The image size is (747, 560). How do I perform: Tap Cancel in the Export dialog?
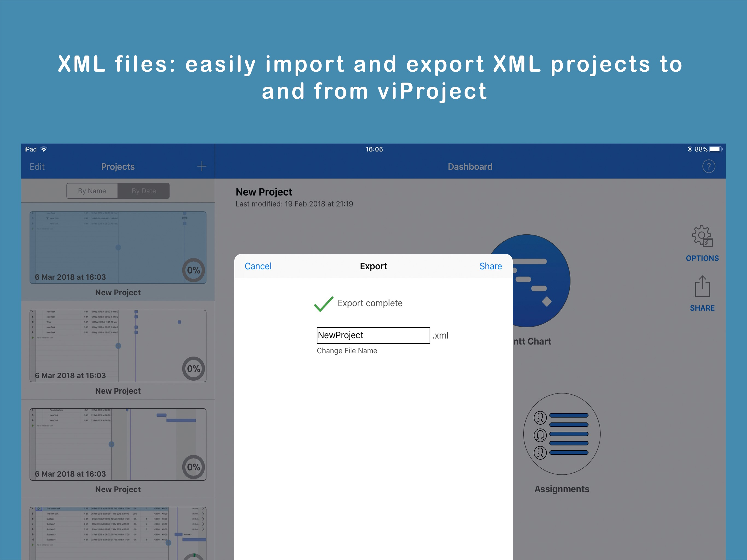258,266
